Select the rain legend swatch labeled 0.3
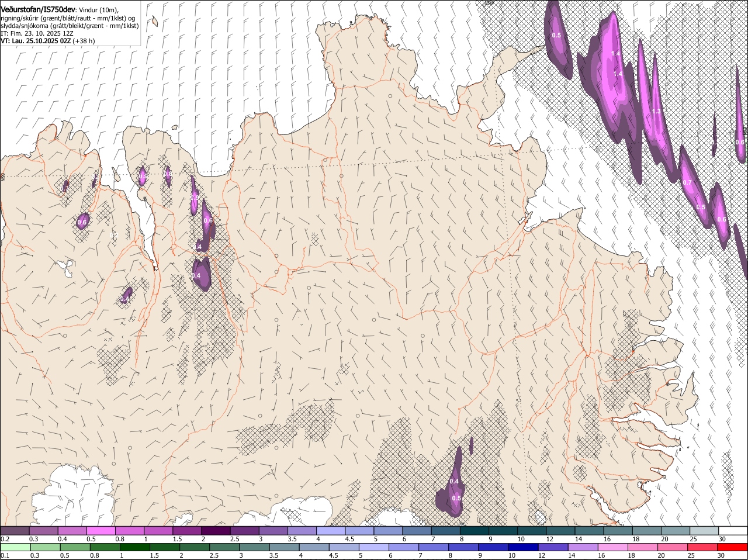The width and height of the screenshot is (748, 560). [x=45, y=547]
